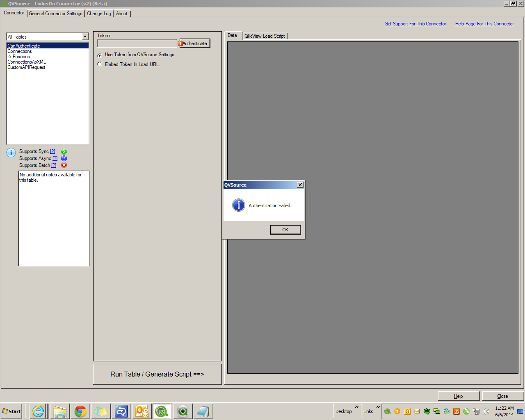Click the dual-monitor network tray icon

pyautogui.click(x=437, y=411)
